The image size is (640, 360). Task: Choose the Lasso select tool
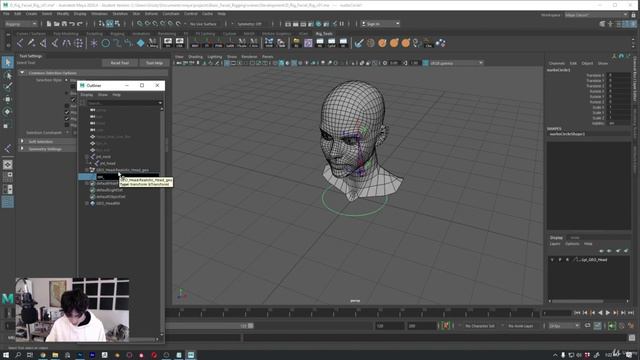coord(7,75)
